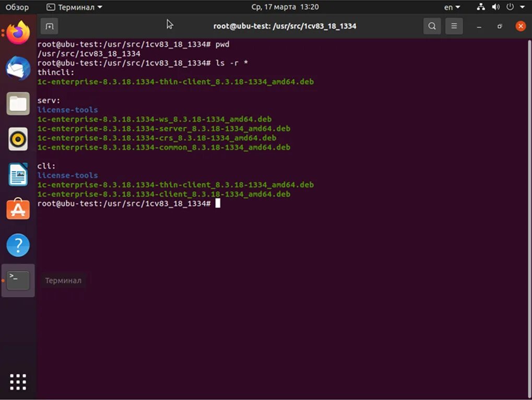Screen dimensions: 532x400
Task: Open terminal search
Action: tap(432, 26)
